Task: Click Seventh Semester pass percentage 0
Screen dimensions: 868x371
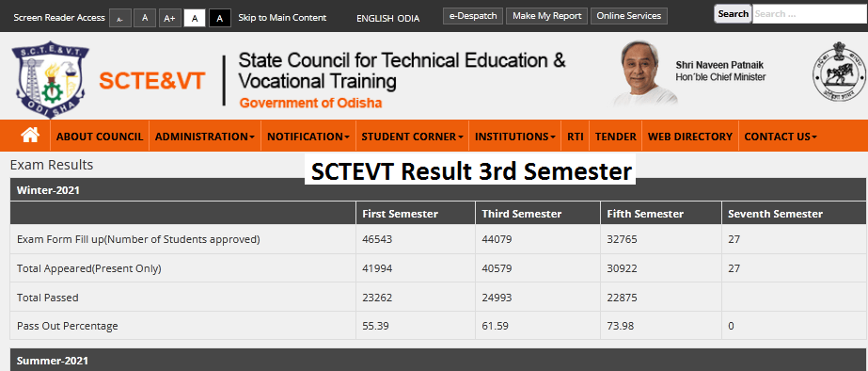Action: 731,326
